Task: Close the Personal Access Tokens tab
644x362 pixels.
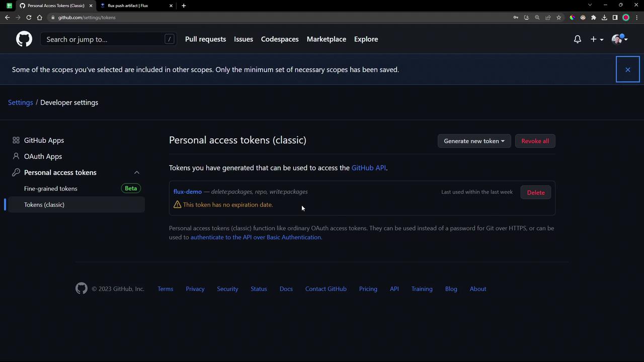Action: coord(91,6)
